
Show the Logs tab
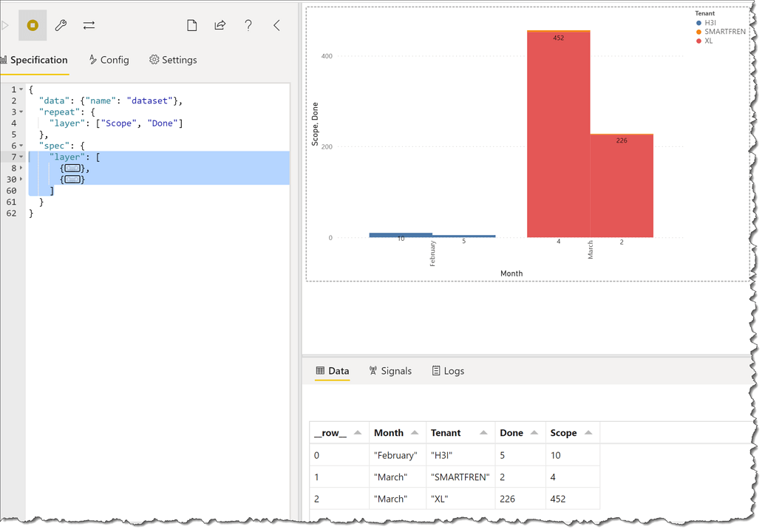pos(448,371)
